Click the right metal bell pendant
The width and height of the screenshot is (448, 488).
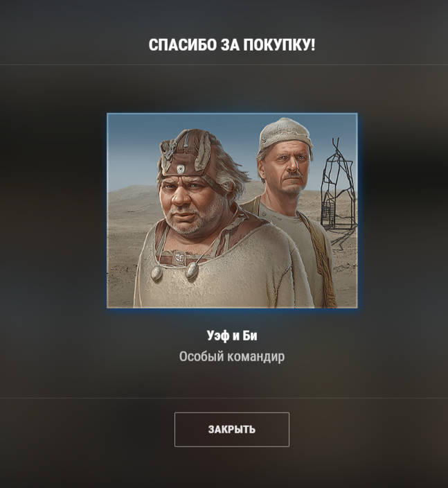pos(192,270)
